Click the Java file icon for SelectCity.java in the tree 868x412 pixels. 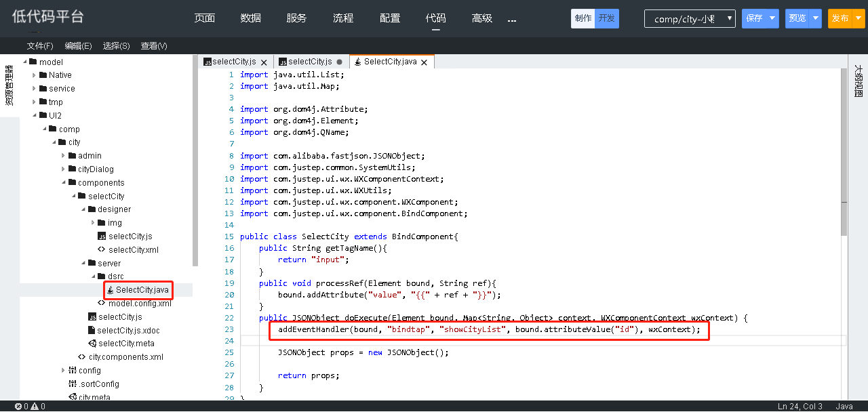[x=111, y=290]
